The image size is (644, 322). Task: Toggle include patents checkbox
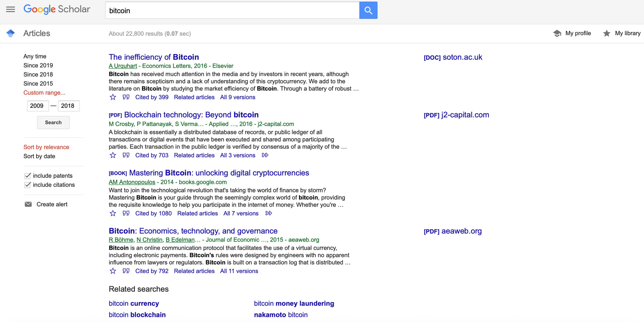(x=28, y=176)
